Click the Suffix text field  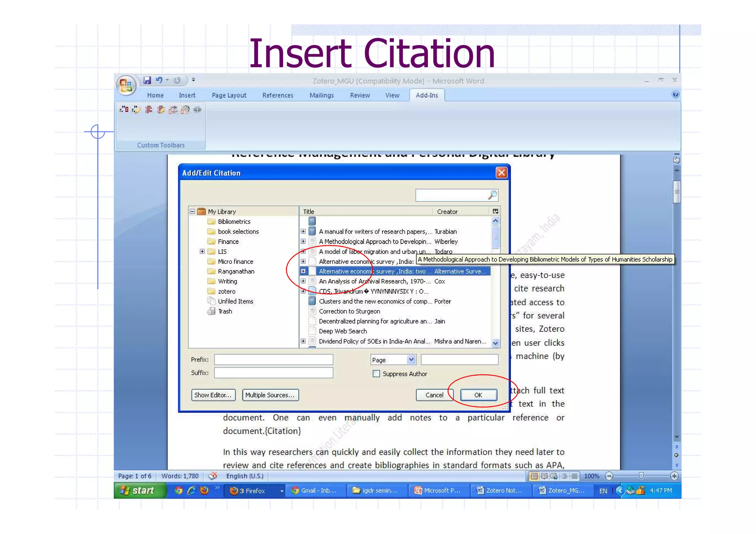coord(274,373)
